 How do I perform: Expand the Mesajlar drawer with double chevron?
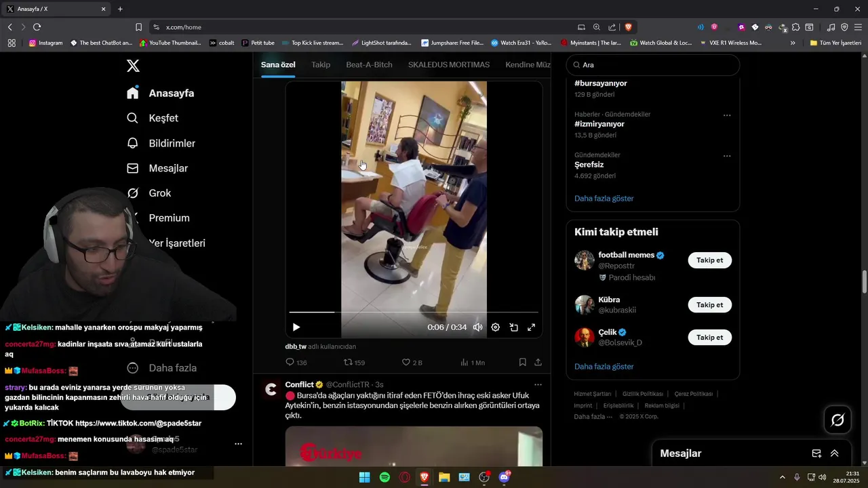click(x=835, y=453)
